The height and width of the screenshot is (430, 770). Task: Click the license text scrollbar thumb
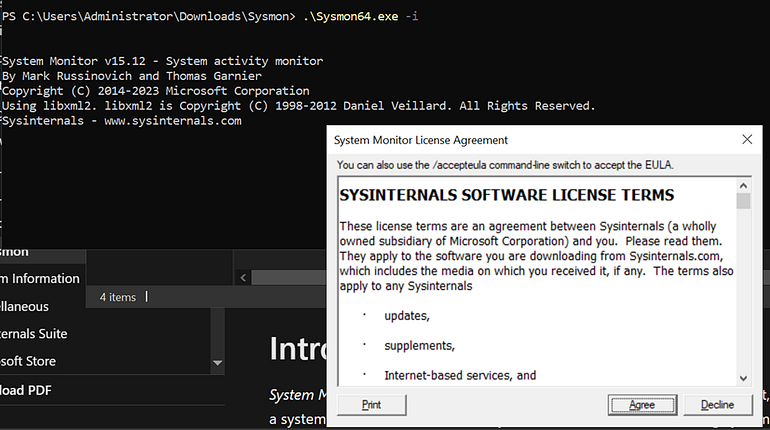coord(743,201)
